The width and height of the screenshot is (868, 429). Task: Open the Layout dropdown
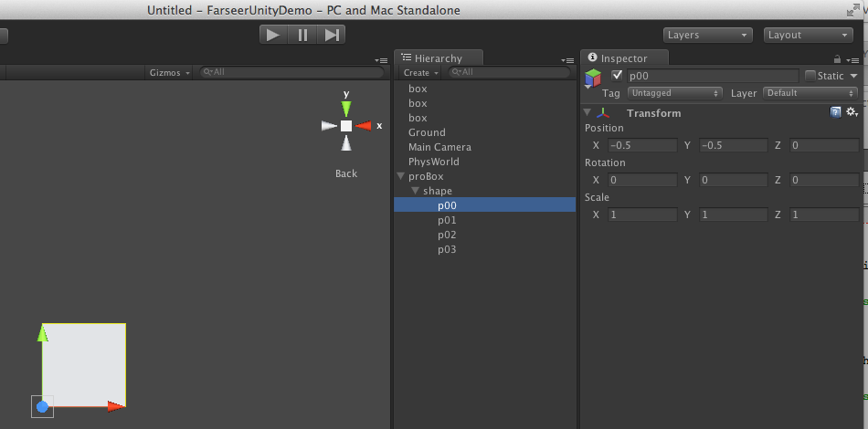pyautogui.click(x=808, y=35)
